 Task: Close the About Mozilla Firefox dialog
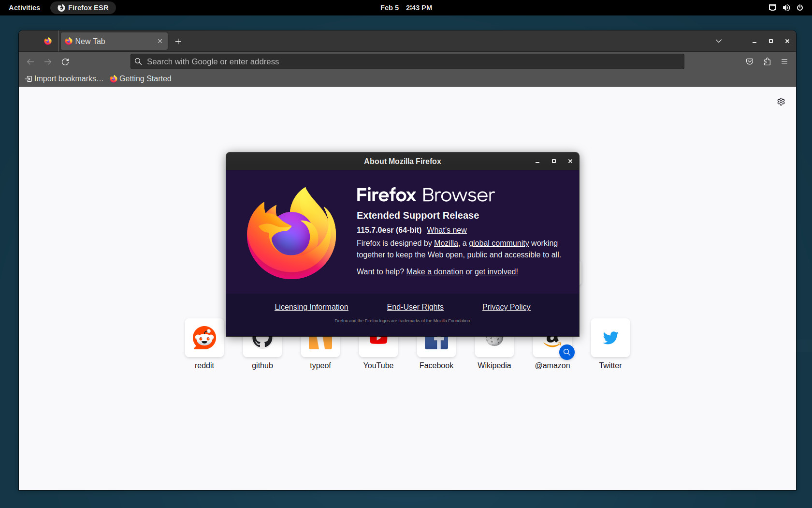tap(570, 162)
